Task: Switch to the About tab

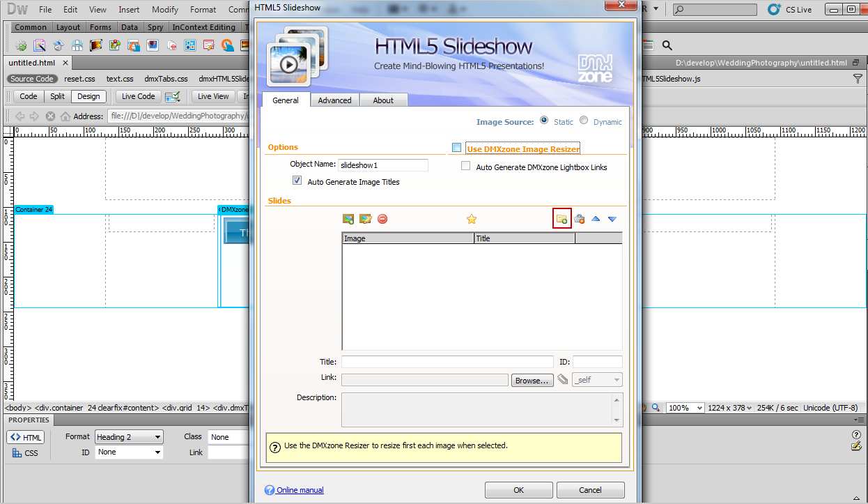Action: pos(383,100)
